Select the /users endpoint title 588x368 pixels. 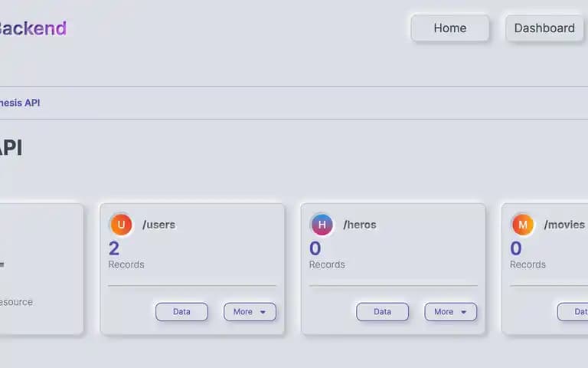pyautogui.click(x=158, y=225)
